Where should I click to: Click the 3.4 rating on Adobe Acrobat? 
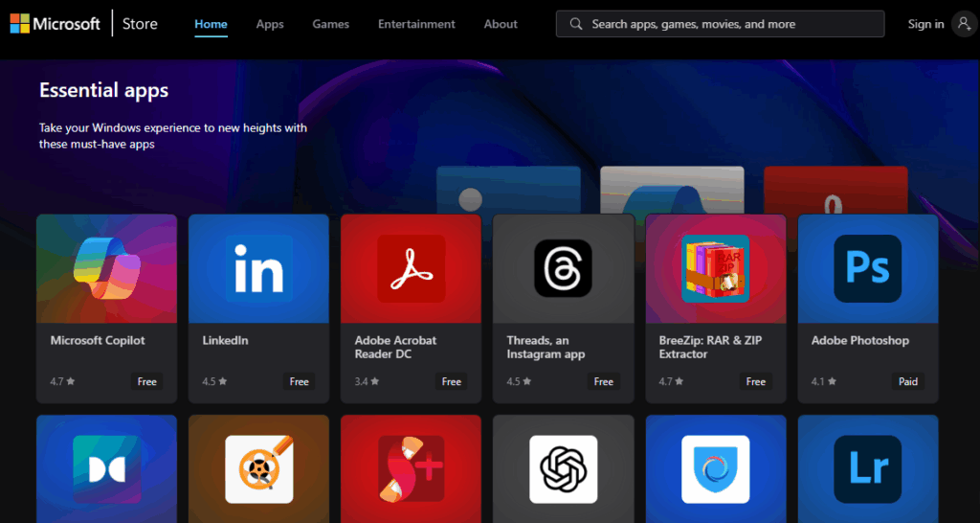367,381
